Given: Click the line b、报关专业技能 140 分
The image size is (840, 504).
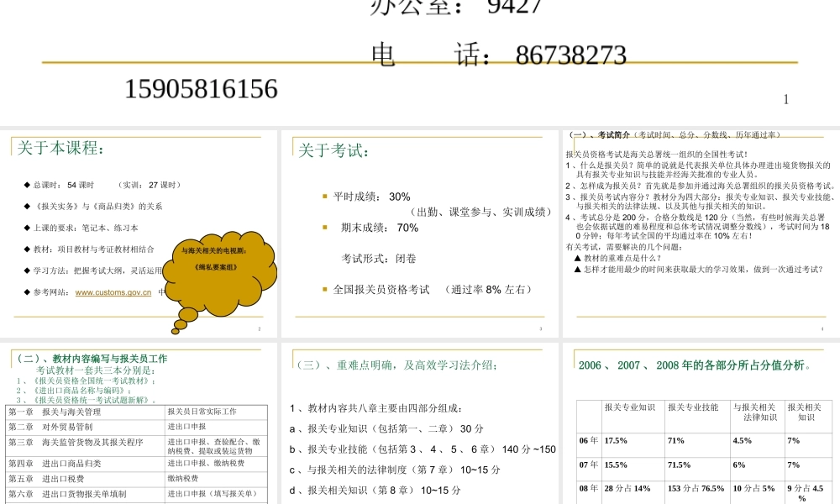Looking at the screenshot, I should coord(423,449).
